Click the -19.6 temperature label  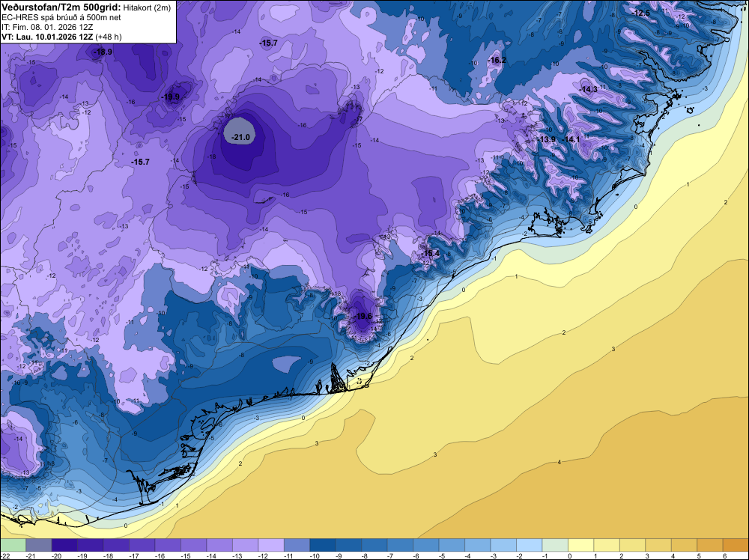click(x=363, y=316)
